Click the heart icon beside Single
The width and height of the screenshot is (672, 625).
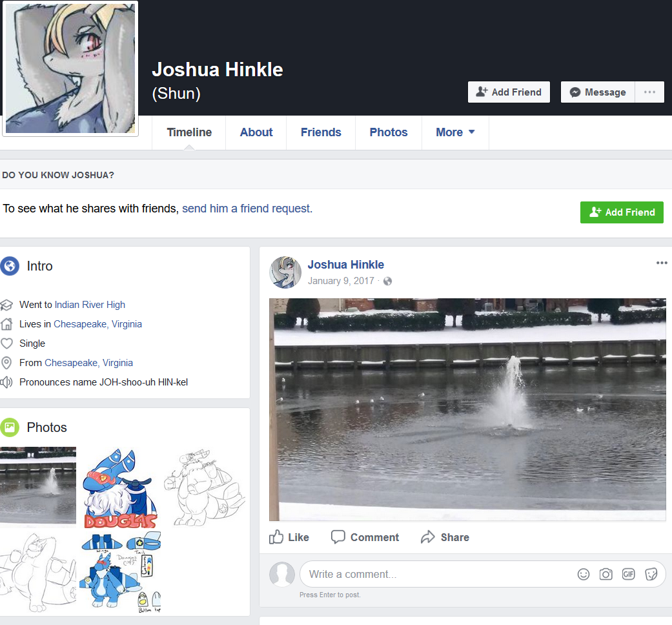pos(6,343)
